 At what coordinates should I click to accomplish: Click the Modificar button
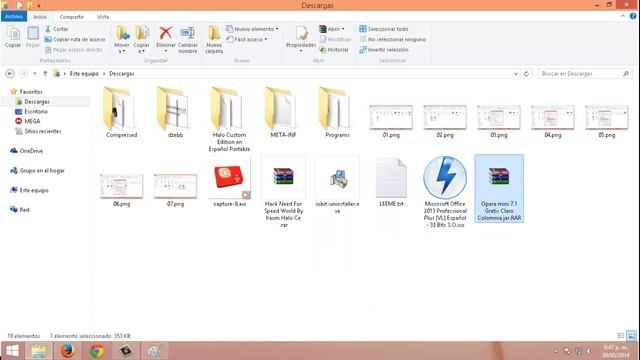[x=335, y=40]
